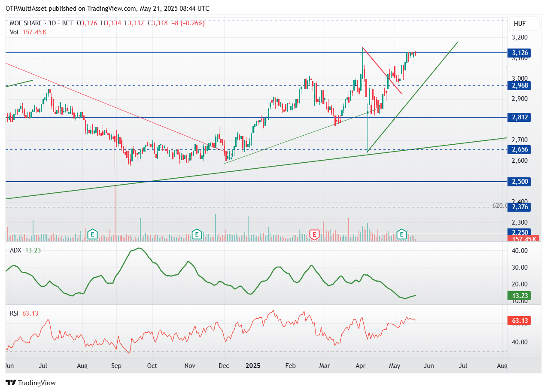Screen dimensions: 547x392
Task: Click the earnings E marker near August
Action: click(92, 234)
